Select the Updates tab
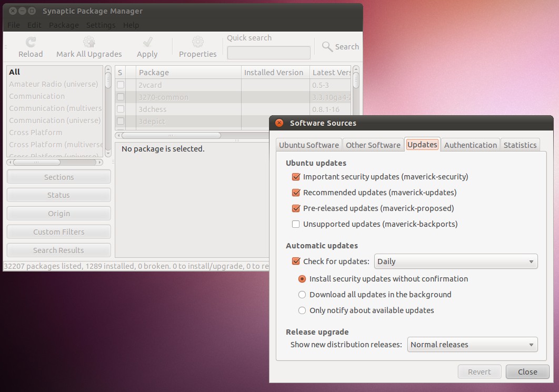 (x=422, y=144)
